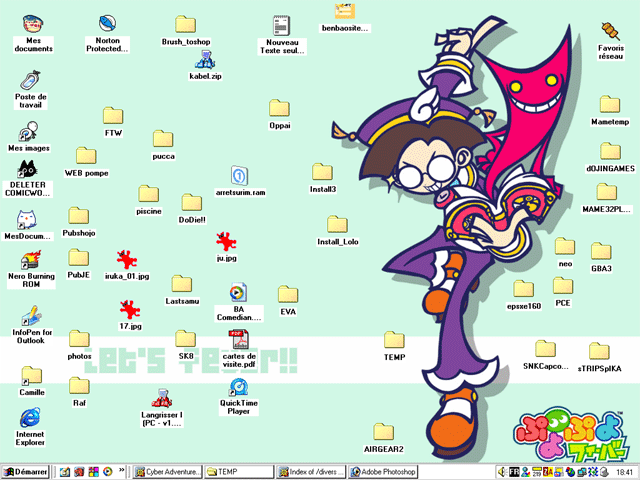Open Favoris réseau icon
Screen dimensions: 640x480
611,32
